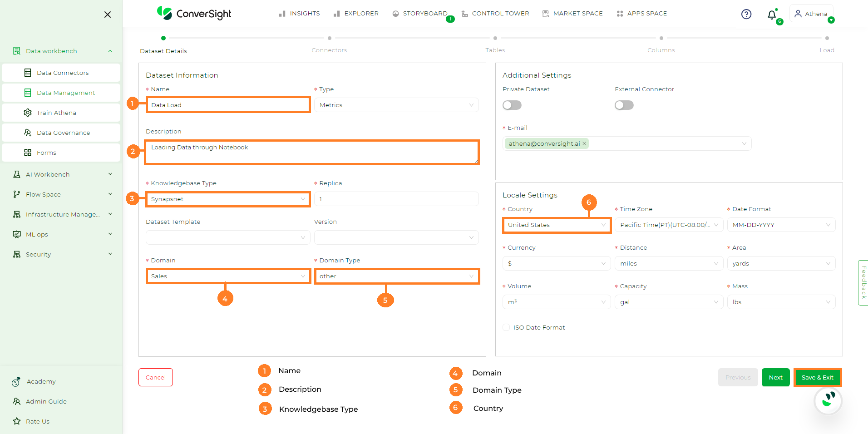The height and width of the screenshot is (434, 868).
Task: Remove the athena@conversight.ai email tag
Action: tap(585, 143)
